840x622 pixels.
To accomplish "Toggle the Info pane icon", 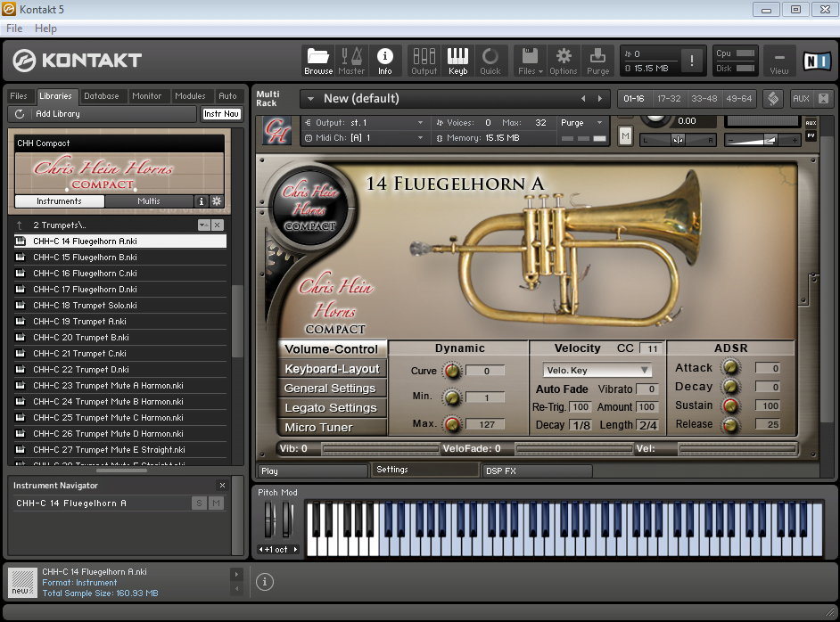I will [x=384, y=61].
